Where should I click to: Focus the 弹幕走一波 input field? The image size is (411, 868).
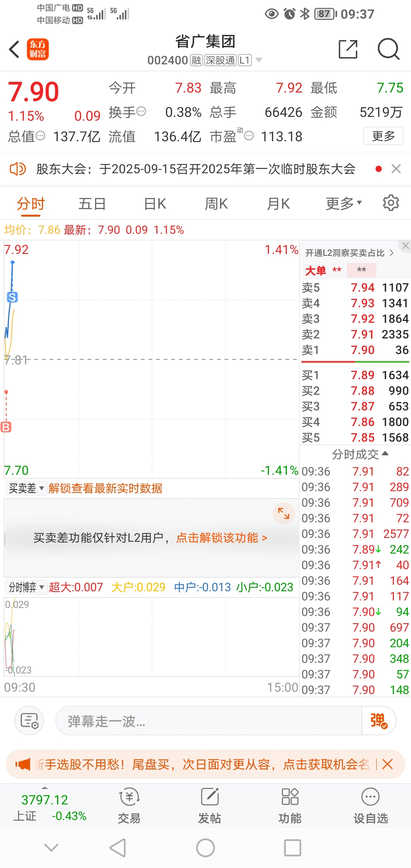(209, 721)
